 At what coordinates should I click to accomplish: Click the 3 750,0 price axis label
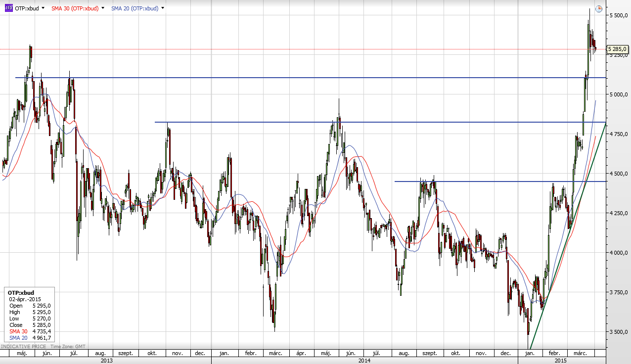tap(619, 292)
